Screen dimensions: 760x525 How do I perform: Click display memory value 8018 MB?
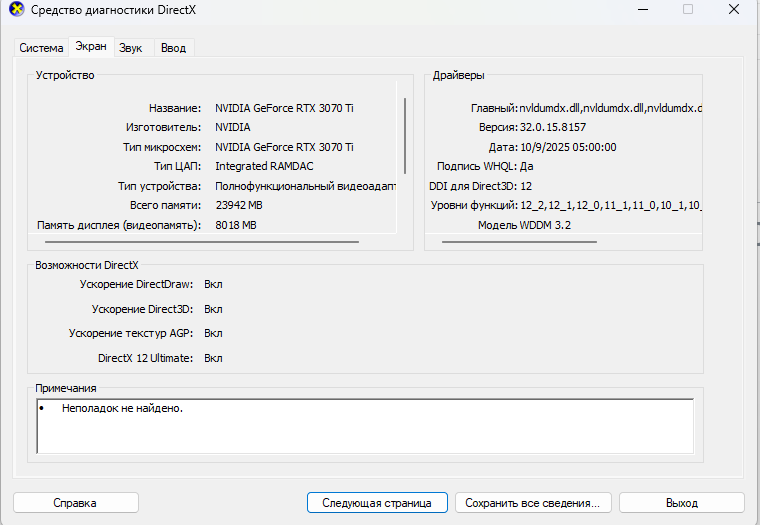(236, 225)
